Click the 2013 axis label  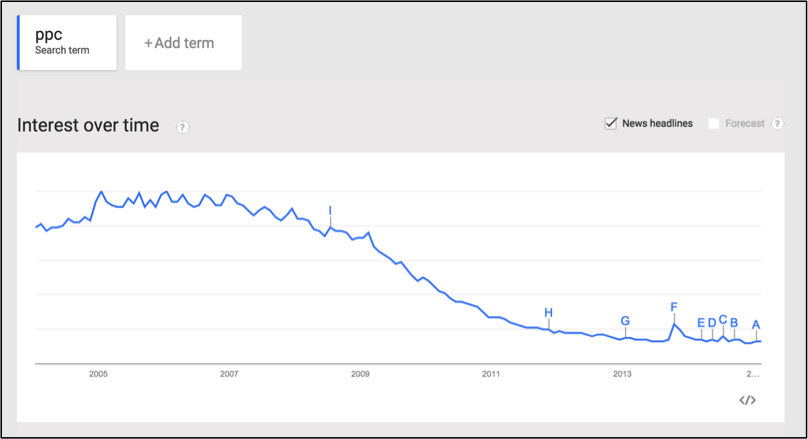pos(622,374)
